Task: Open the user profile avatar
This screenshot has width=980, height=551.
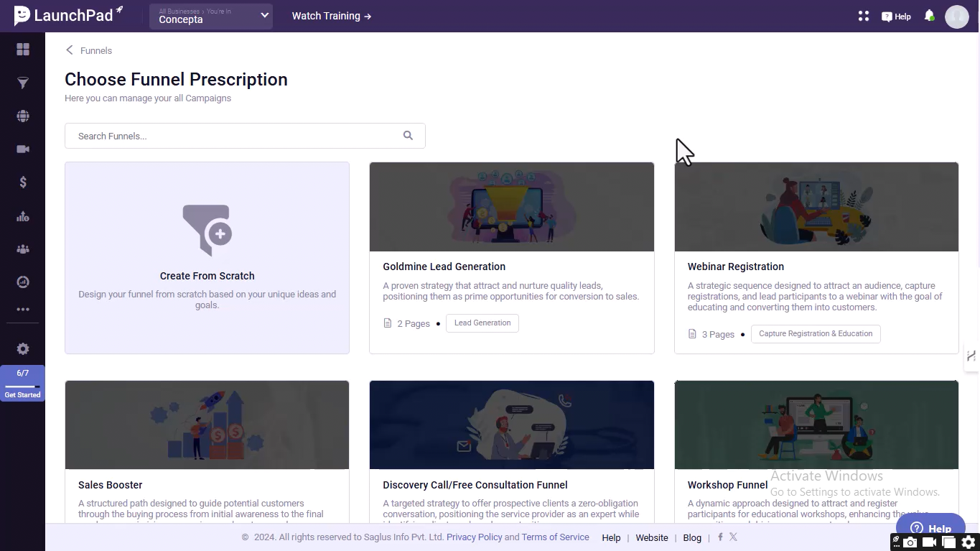Action: tap(957, 16)
